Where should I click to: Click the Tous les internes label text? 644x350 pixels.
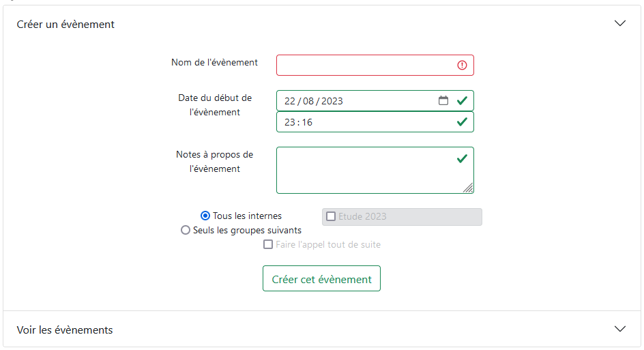[247, 216]
